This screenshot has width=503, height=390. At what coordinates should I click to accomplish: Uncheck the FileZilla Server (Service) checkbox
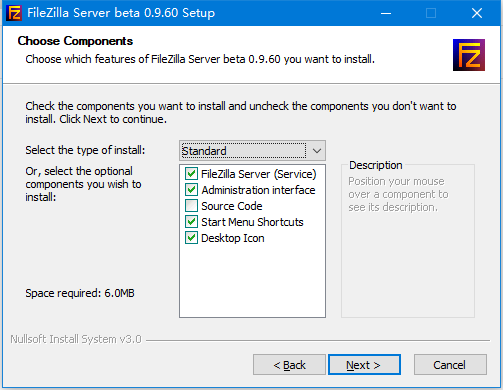click(191, 174)
